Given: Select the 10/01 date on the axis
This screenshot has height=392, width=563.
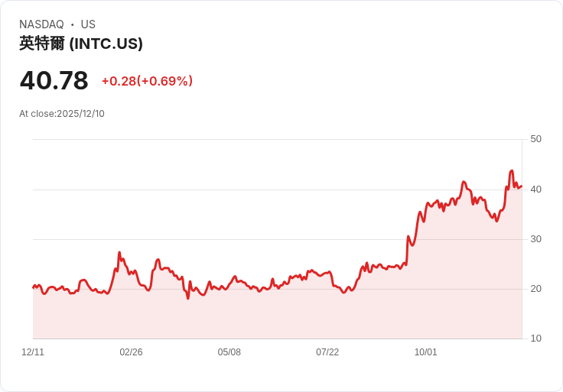Looking at the screenshot, I should 425,352.
